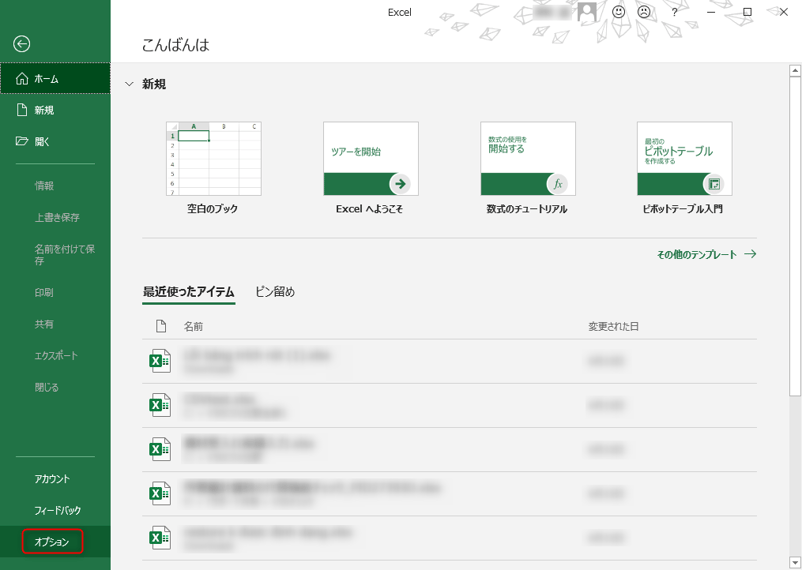Click the scrollbar down arrow

(x=795, y=563)
